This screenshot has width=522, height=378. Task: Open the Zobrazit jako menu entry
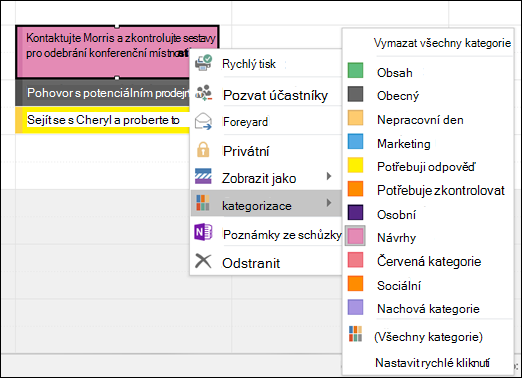click(266, 178)
